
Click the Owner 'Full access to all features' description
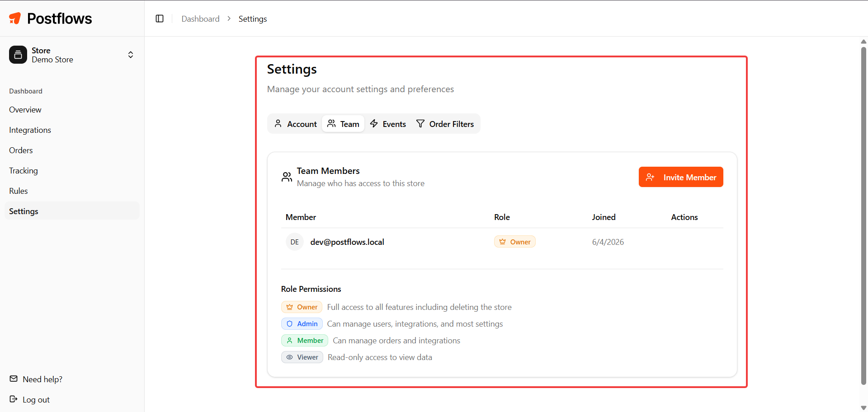[420, 307]
